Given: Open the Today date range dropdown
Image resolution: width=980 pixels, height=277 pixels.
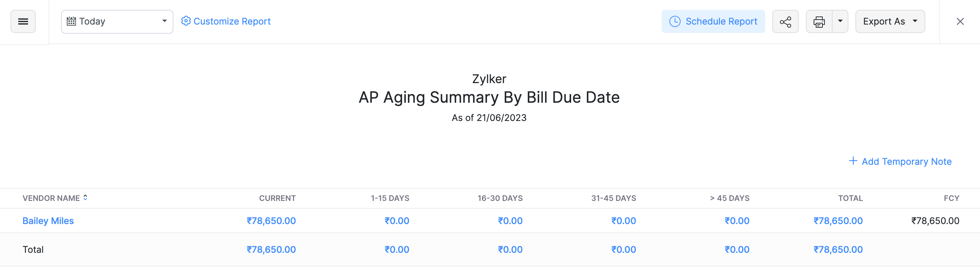Looking at the screenshot, I should (x=164, y=21).
